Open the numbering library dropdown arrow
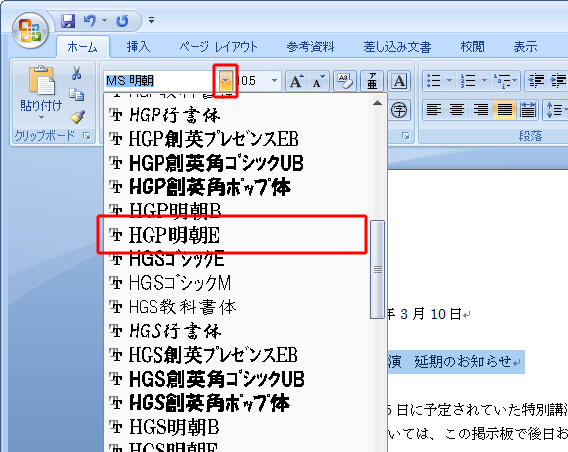568x452 pixels. point(484,81)
